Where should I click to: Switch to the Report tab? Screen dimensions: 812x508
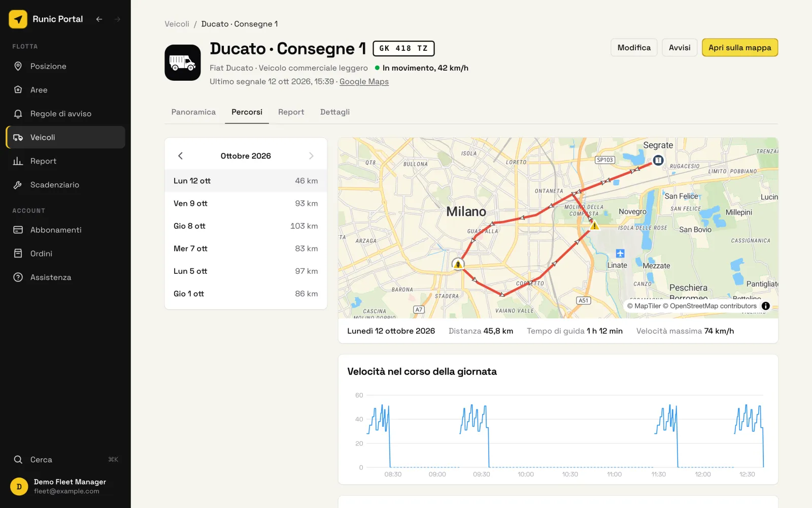click(291, 112)
